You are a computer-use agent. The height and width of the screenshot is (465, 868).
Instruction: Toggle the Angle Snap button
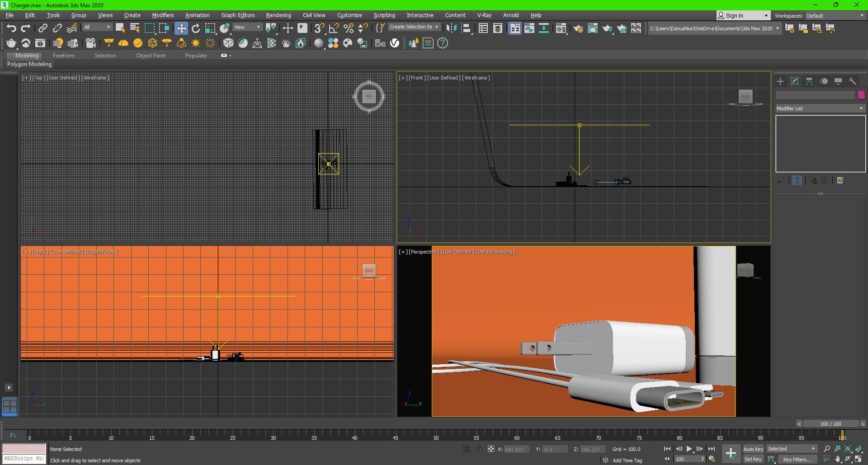click(x=334, y=28)
